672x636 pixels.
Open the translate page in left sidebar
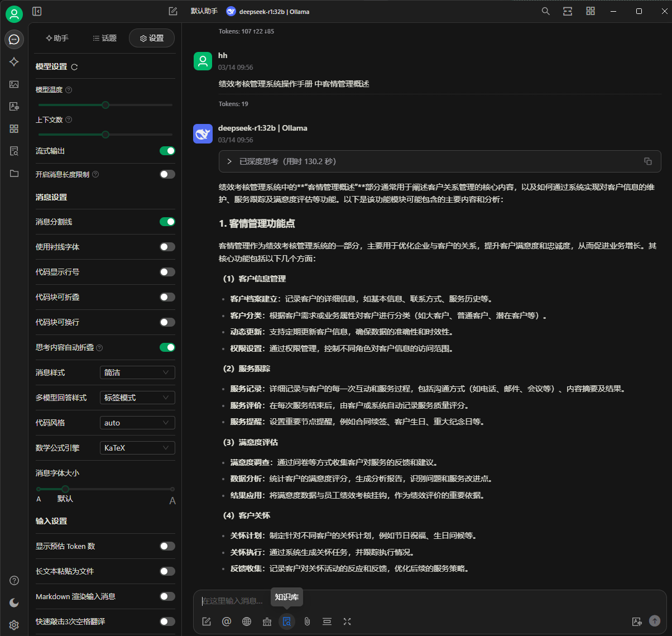[15, 107]
